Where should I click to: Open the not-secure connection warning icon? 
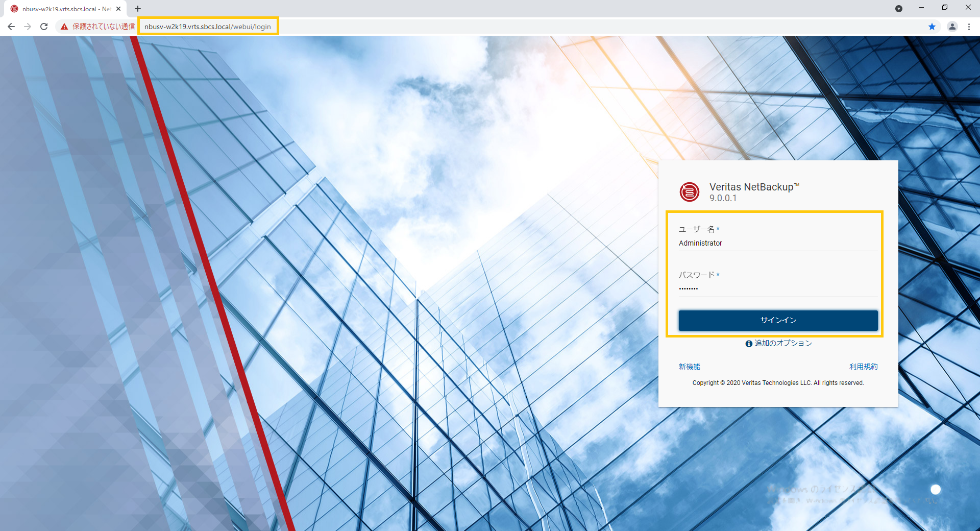point(64,27)
